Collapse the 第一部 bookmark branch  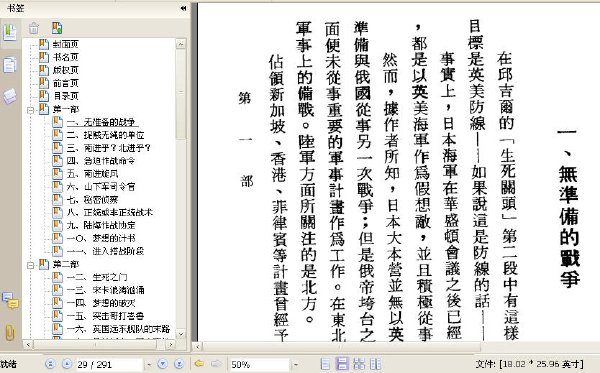click(31, 110)
